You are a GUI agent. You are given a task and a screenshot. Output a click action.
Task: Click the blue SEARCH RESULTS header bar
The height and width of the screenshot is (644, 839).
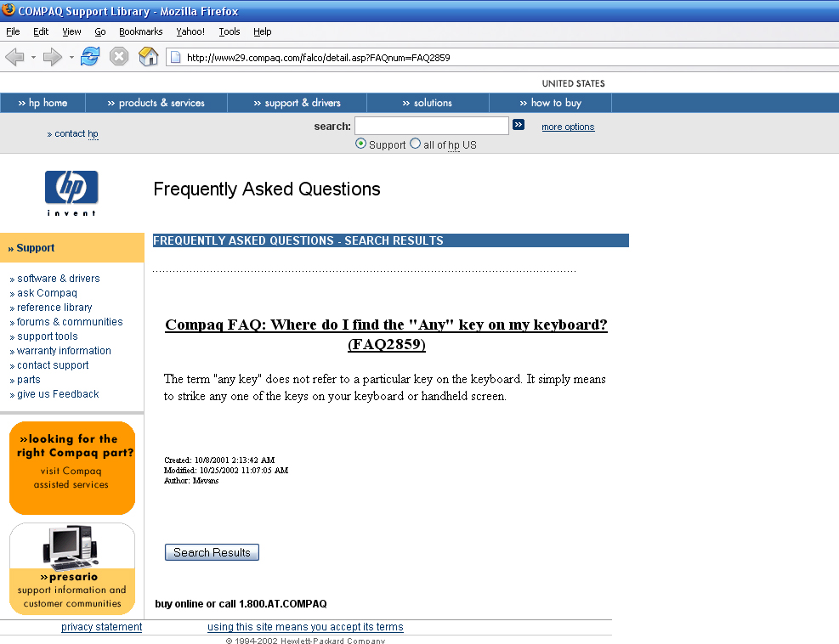point(391,240)
